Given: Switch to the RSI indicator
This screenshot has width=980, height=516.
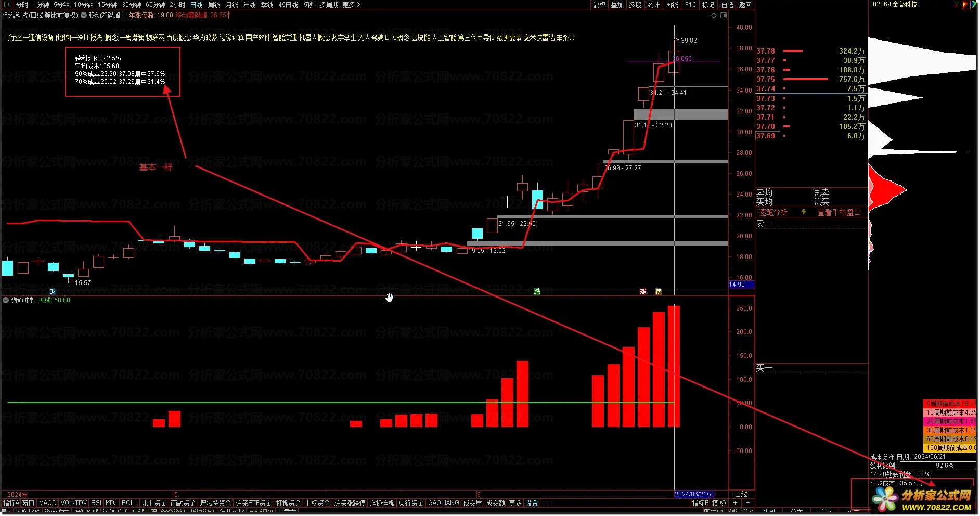Looking at the screenshot, I should point(96,503).
